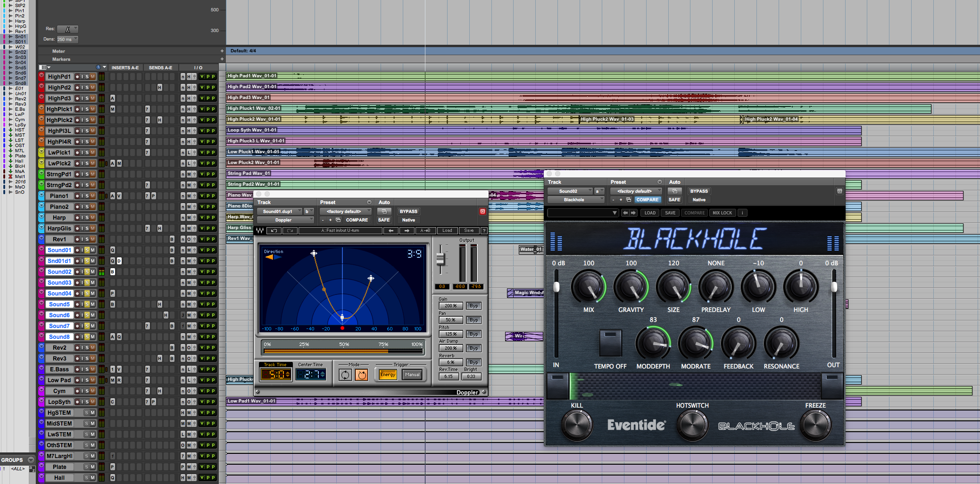Viewport: 980px width, 484px height.
Task: Click COMPARE in Doppler header
Action: 357,220
